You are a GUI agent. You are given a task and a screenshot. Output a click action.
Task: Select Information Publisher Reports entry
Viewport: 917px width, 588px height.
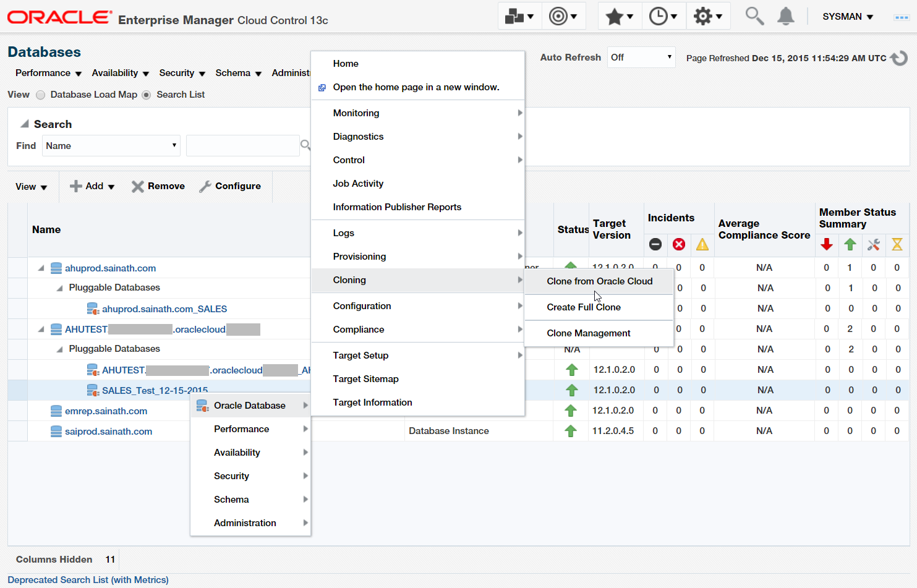(x=418, y=207)
